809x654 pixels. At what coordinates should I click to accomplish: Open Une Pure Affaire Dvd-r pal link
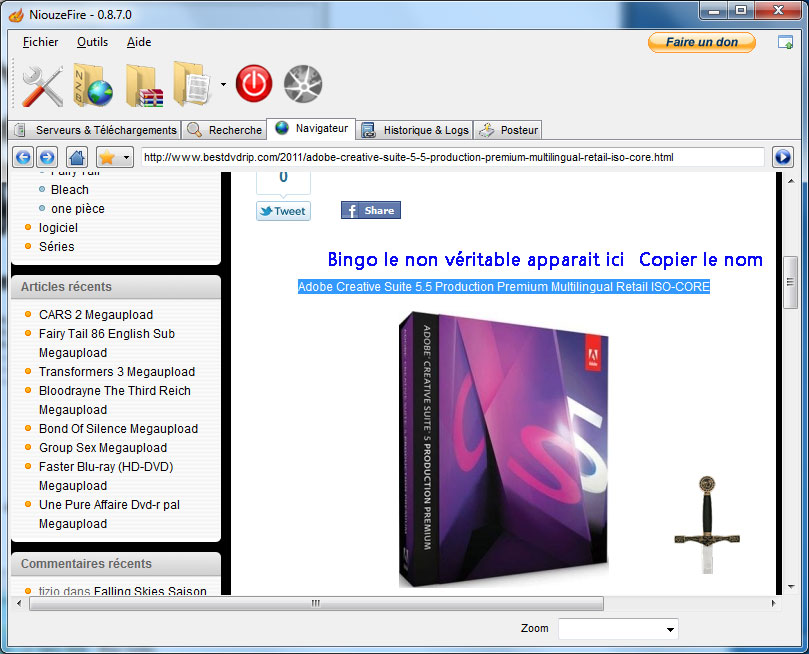[x=109, y=514]
